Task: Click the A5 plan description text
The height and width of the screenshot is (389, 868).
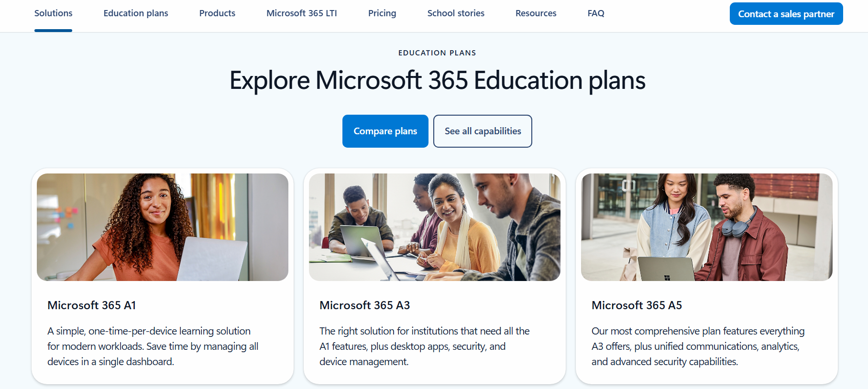Action: [x=698, y=346]
